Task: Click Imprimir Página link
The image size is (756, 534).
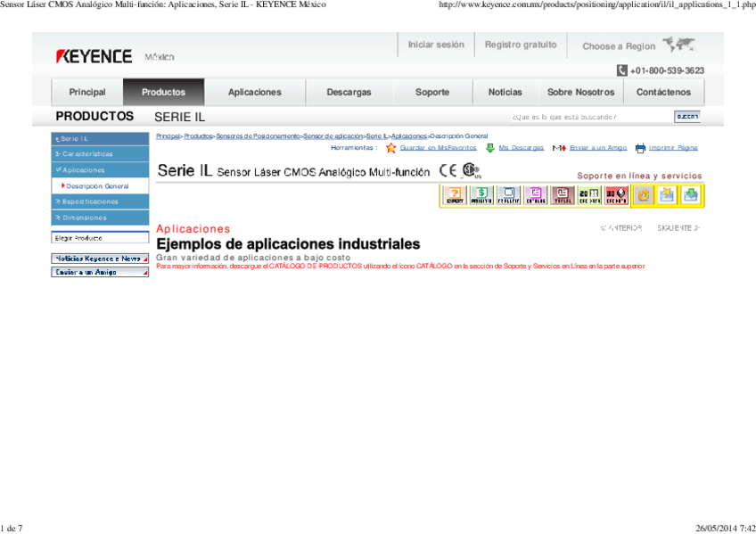Action: (x=673, y=148)
